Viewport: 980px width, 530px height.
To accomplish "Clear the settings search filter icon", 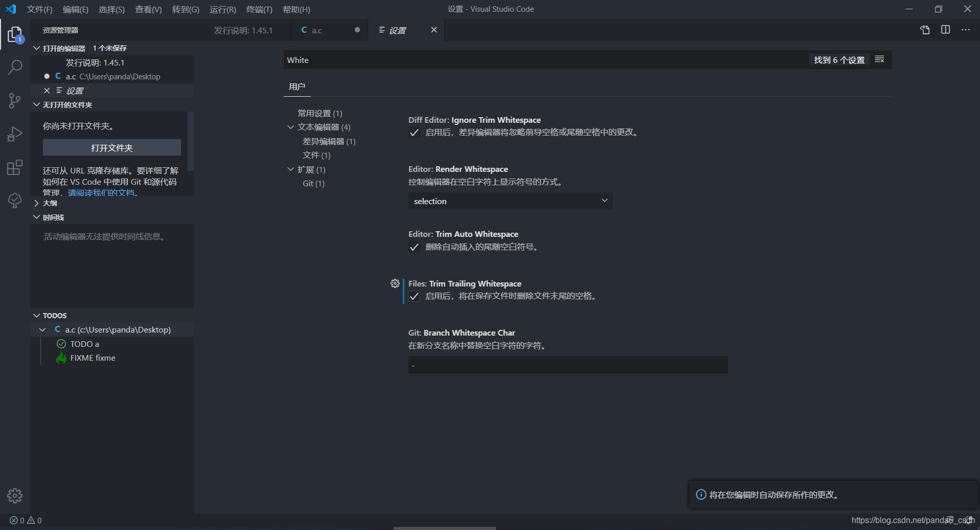I will (879, 59).
